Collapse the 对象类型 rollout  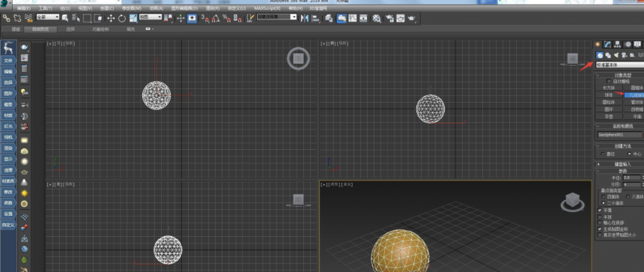pos(620,75)
